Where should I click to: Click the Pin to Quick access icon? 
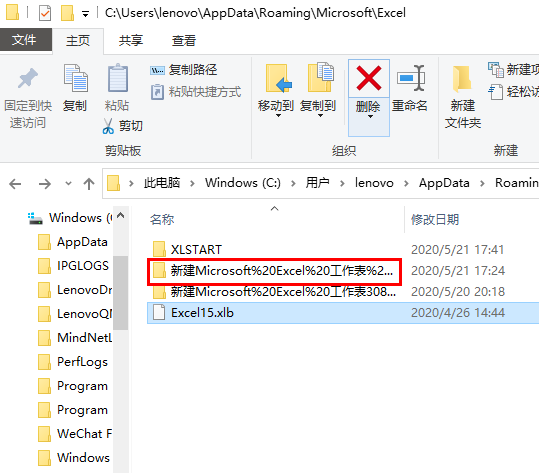click(x=28, y=78)
